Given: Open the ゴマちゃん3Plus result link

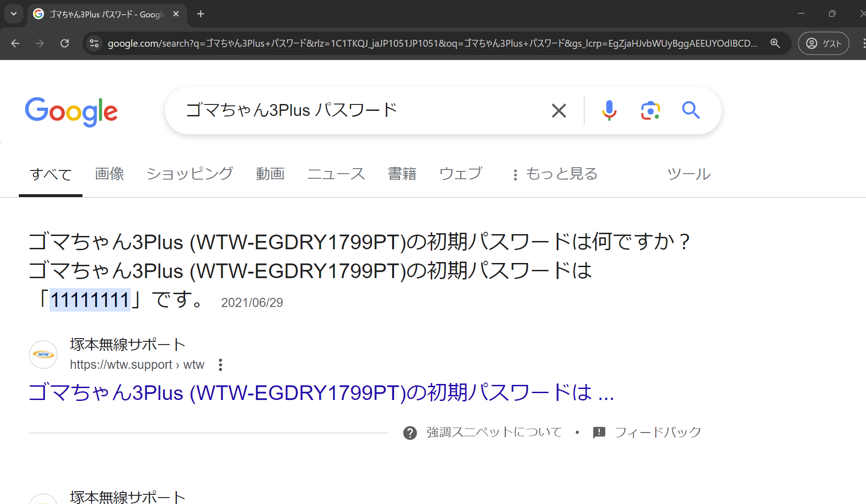Looking at the screenshot, I should coord(321,393).
